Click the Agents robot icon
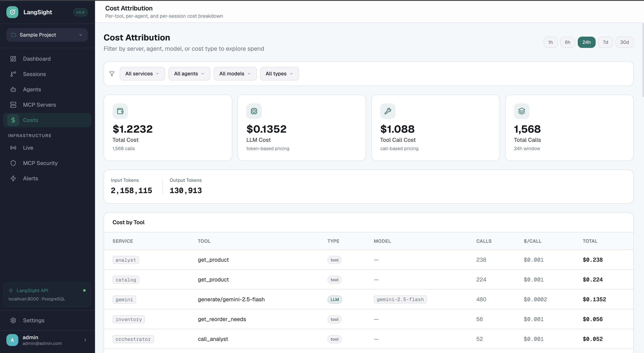 13,89
